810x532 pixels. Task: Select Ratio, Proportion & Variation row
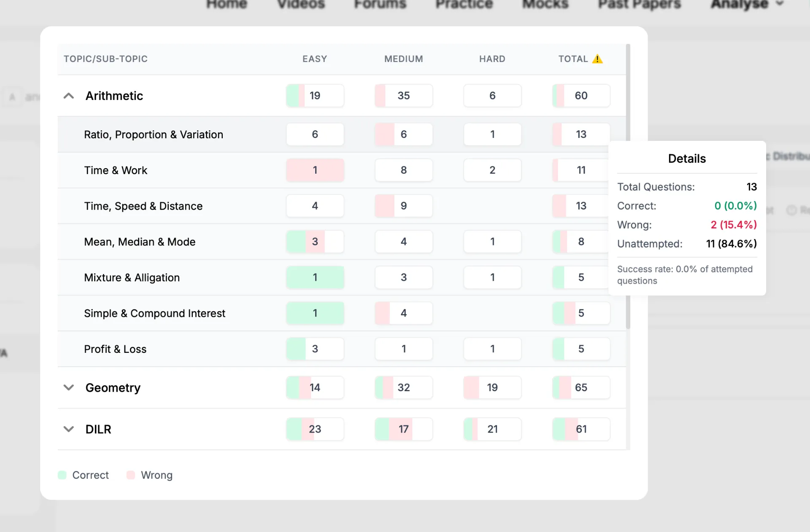click(342, 134)
